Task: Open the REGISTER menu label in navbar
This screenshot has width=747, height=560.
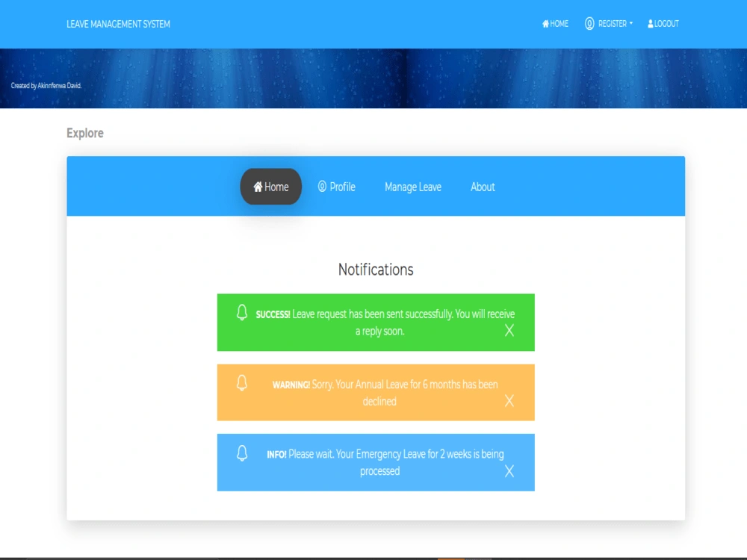Action: 613,23
